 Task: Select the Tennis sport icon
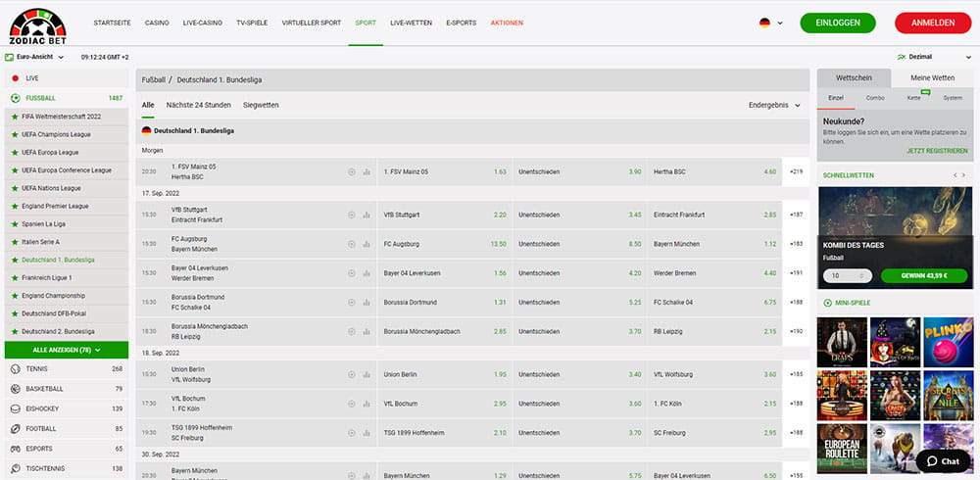[x=15, y=368]
